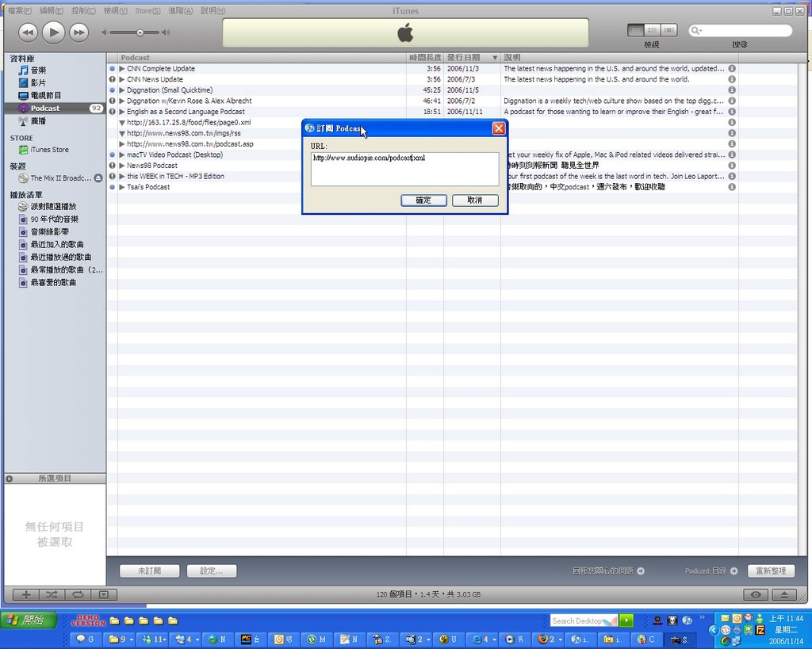The image size is (812, 649).
Task: Open the 控制 Controls menu
Action: coord(83,10)
